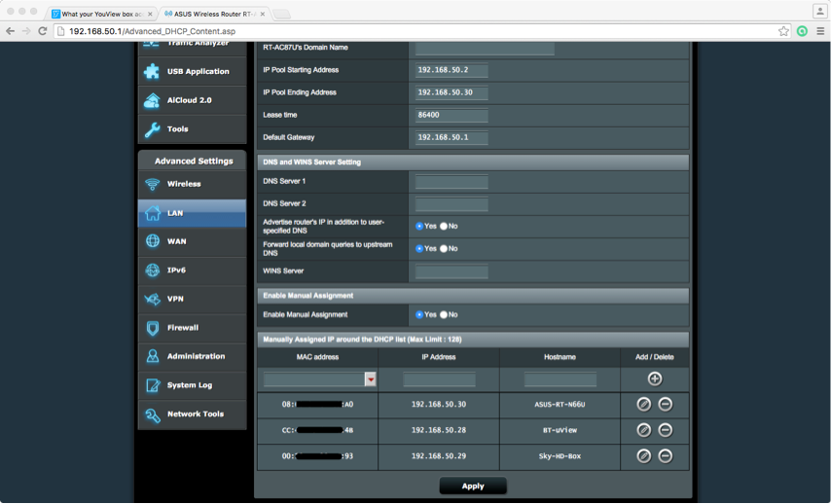The height and width of the screenshot is (504, 831).
Task: Open the VPN settings page
Action: pos(192,299)
